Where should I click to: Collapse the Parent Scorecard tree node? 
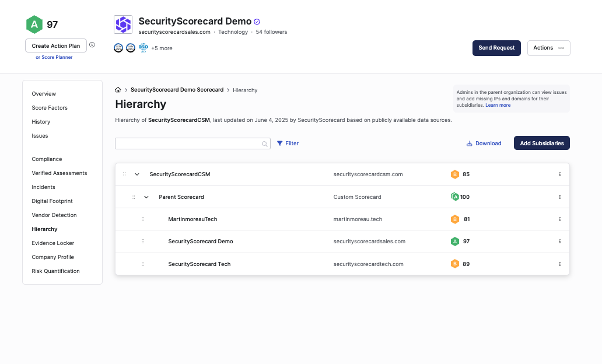(146, 197)
